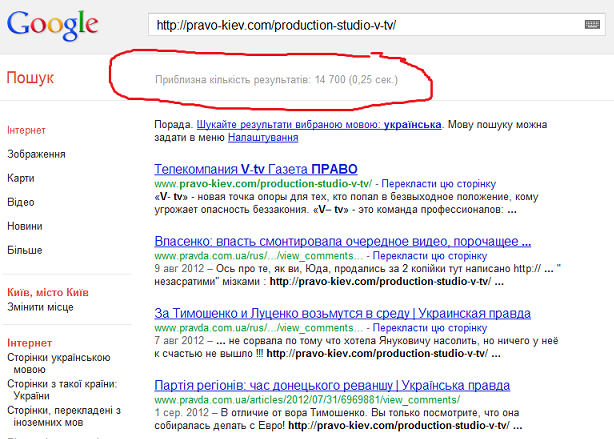Select Зображення in the left sidebar

[x=36, y=154]
